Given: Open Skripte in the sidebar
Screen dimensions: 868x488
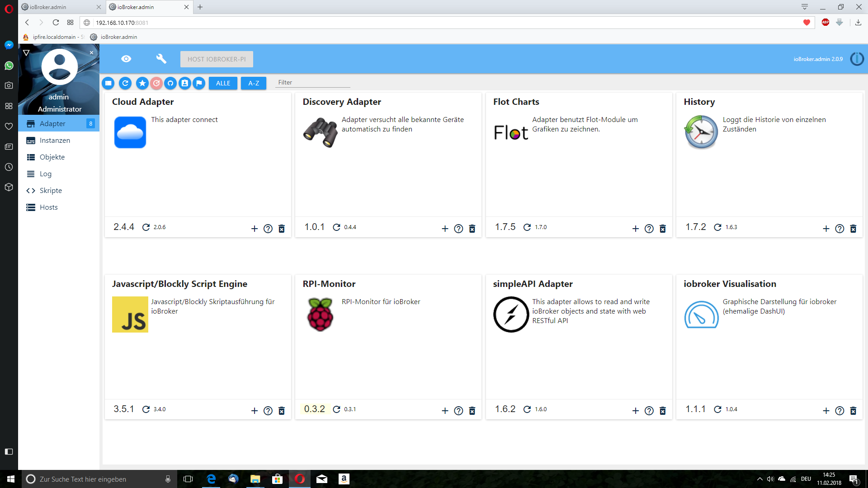Looking at the screenshot, I should pos(51,191).
